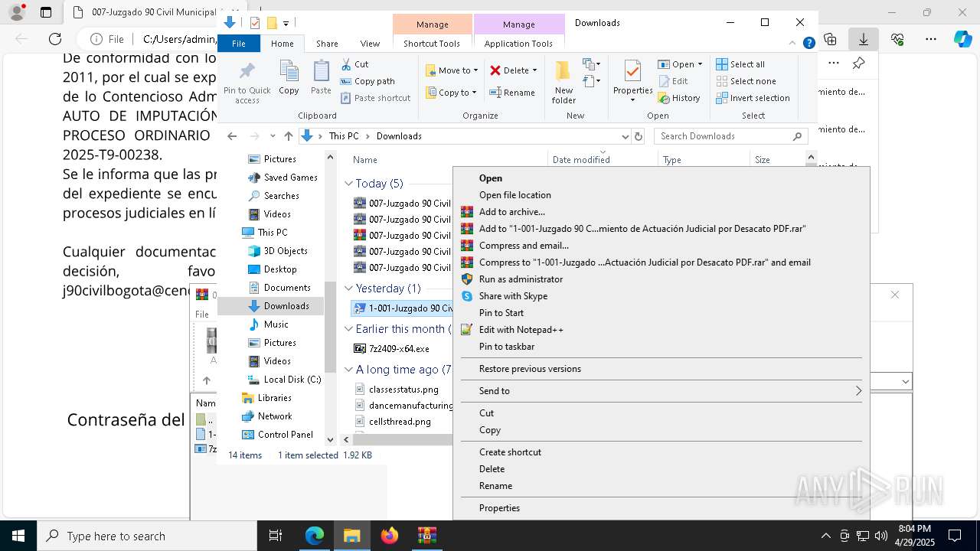This screenshot has height=551, width=980.
Task: Open the File tab in Explorer
Action: 239,44
